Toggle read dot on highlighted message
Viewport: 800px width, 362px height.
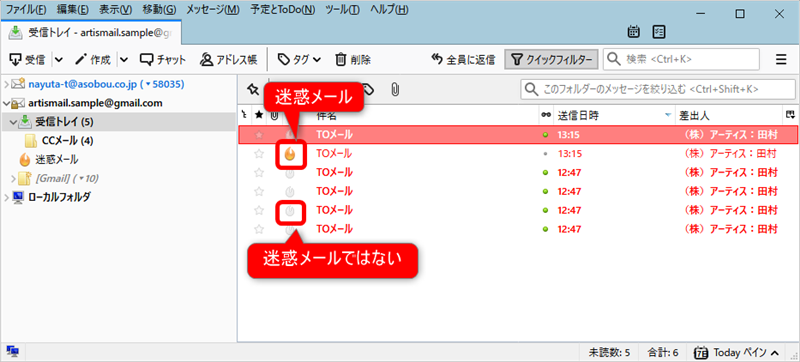pos(545,135)
